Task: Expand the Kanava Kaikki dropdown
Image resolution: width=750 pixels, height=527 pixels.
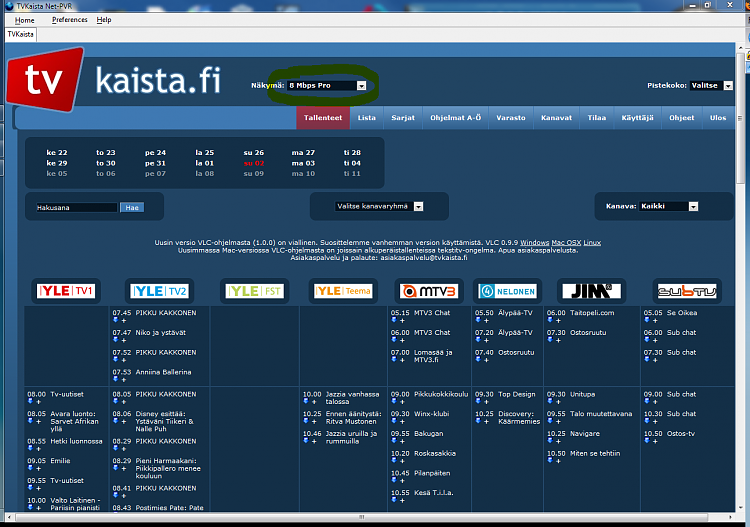Action: (x=669, y=207)
